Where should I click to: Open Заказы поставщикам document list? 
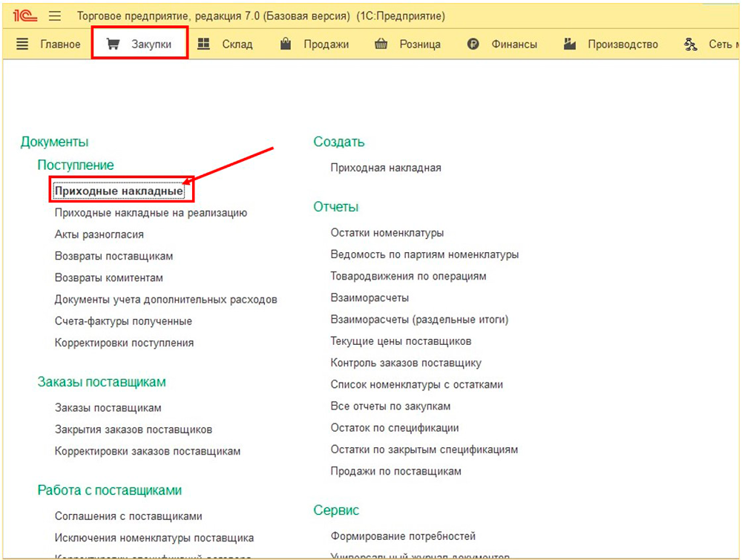pos(108,408)
